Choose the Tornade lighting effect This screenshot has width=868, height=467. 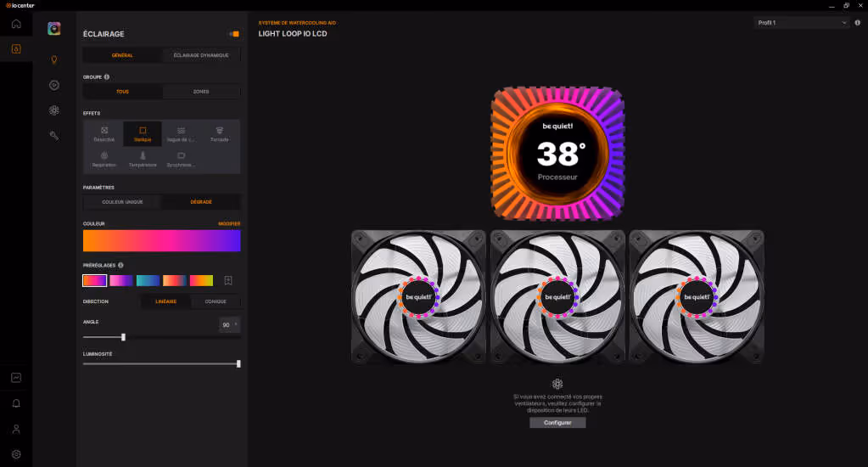pyautogui.click(x=219, y=134)
